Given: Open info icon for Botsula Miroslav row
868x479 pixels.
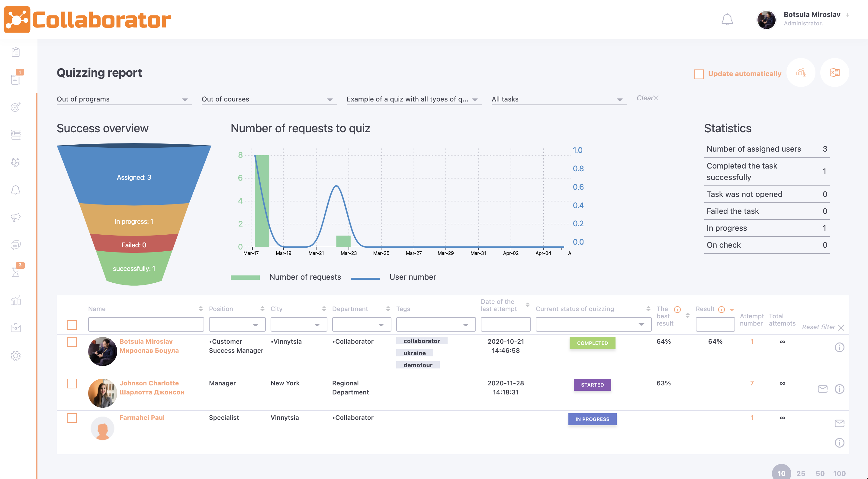Looking at the screenshot, I should tap(839, 347).
